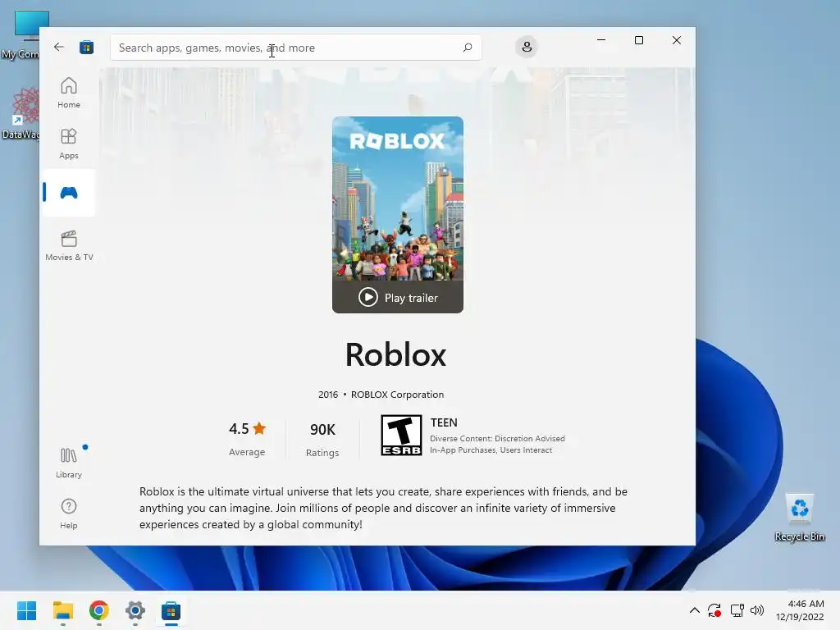Show hidden tray icons chevron
This screenshot has height=630, width=840.
pyautogui.click(x=694, y=610)
